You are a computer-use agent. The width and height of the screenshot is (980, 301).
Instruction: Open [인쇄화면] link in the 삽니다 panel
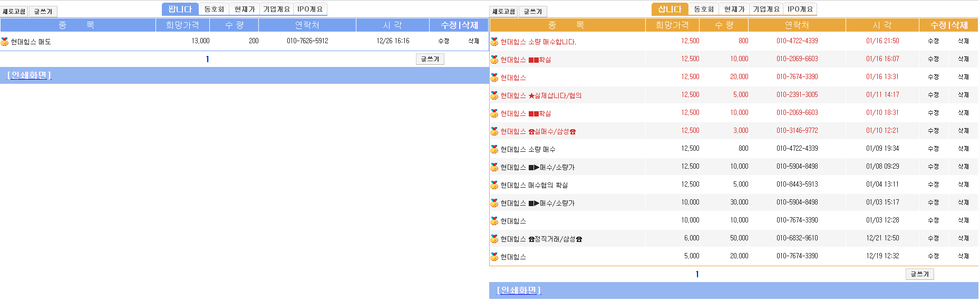(x=519, y=290)
